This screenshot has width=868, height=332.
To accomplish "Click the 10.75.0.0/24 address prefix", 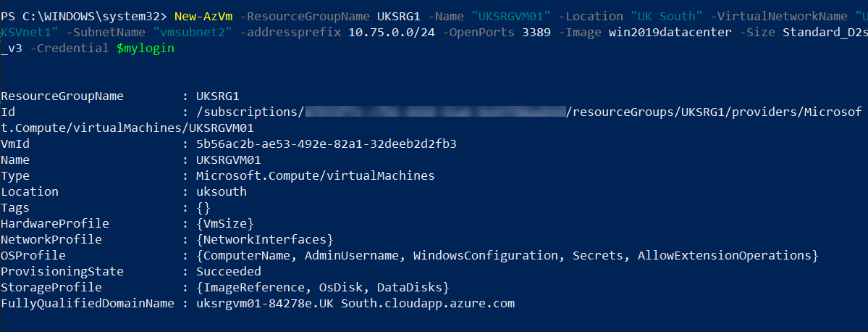I will point(392,32).
